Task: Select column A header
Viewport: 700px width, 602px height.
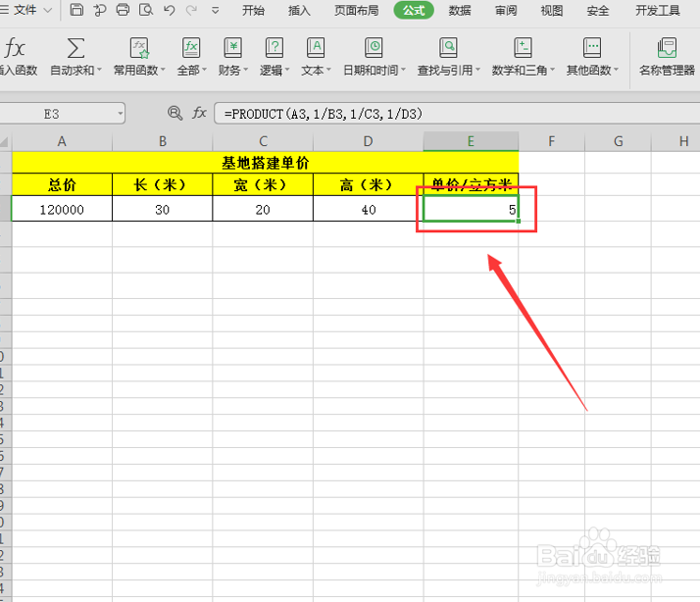Action: (x=62, y=141)
